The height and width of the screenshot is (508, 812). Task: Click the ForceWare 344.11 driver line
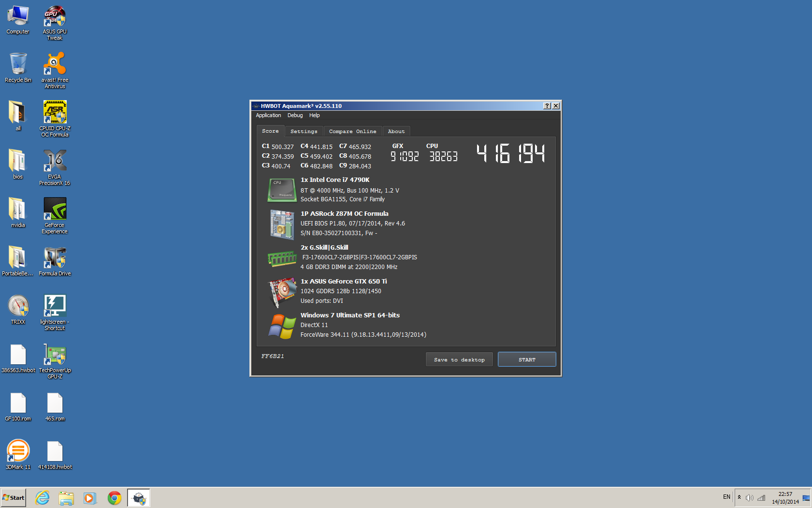pos(363,335)
